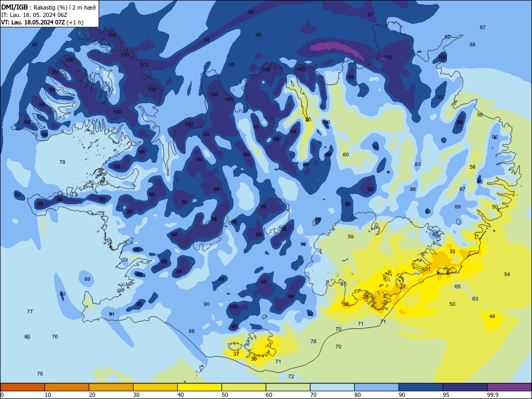Click the humidity value 72 at the bottom
The image size is (532, 399).
(291, 376)
